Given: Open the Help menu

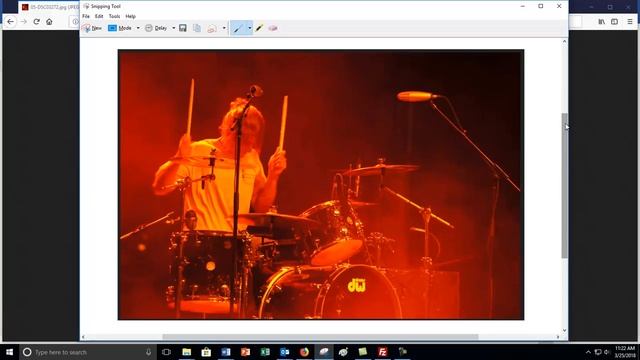Looking at the screenshot, I should (x=131, y=16).
